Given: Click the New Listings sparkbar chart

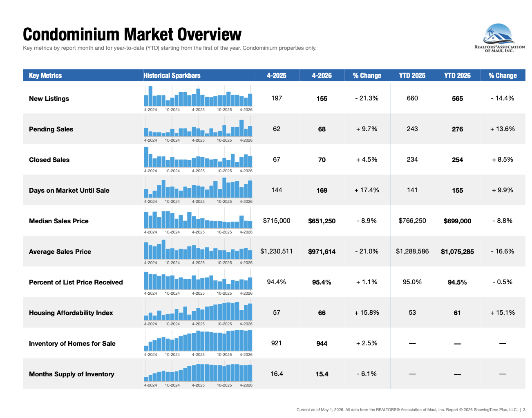Looking at the screenshot, I should coord(198,98).
